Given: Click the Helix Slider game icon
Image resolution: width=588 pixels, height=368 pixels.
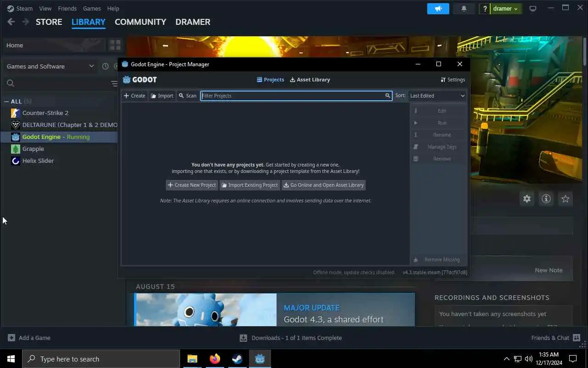Looking at the screenshot, I should coord(16,161).
